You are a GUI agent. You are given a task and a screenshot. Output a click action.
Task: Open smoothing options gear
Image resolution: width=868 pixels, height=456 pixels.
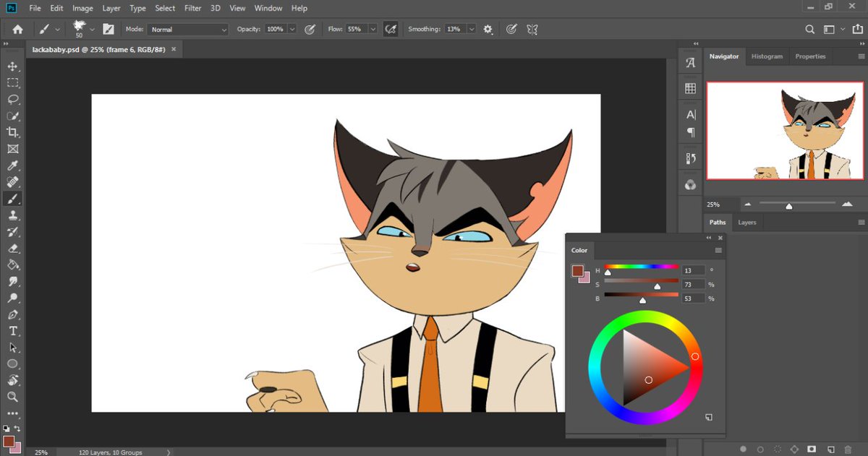488,30
